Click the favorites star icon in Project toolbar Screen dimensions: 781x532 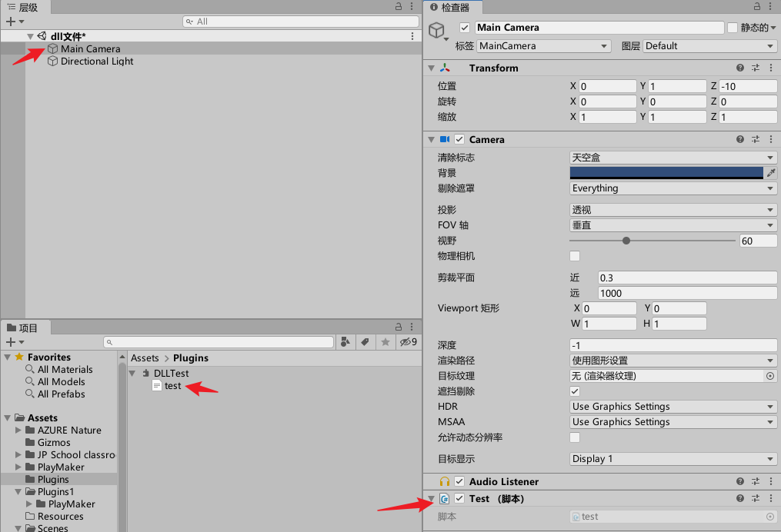[x=385, y=342]
